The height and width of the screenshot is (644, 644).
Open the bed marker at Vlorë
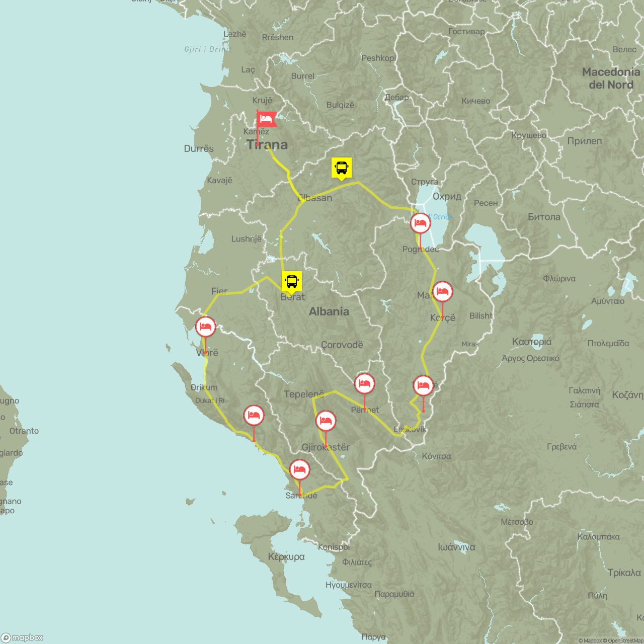coord(205,327)
